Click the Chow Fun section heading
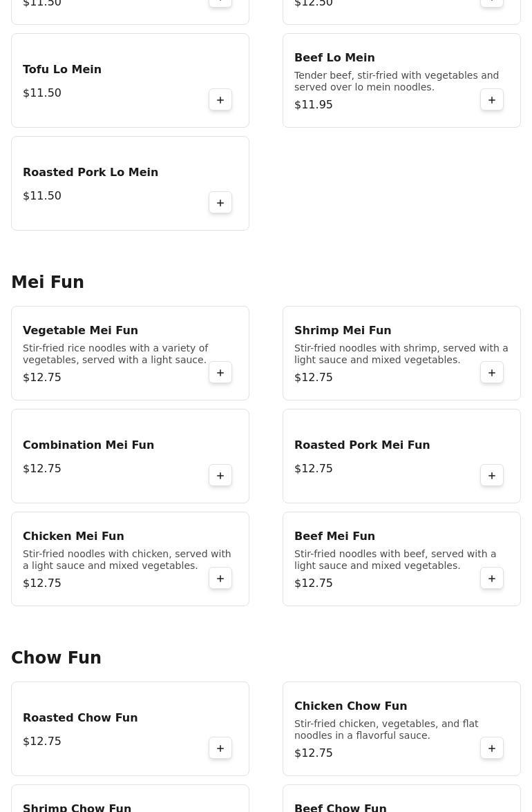Viewport: 532px width, 812px height. pos(56,658)
